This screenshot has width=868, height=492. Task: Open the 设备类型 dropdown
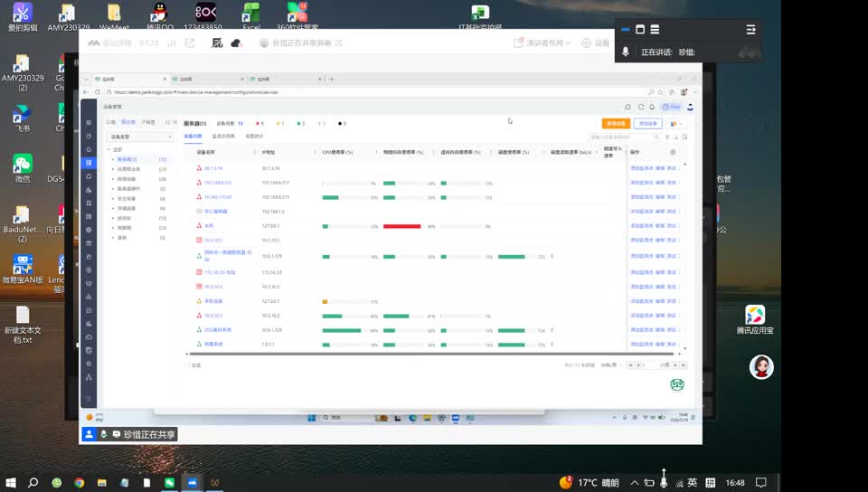139,137
